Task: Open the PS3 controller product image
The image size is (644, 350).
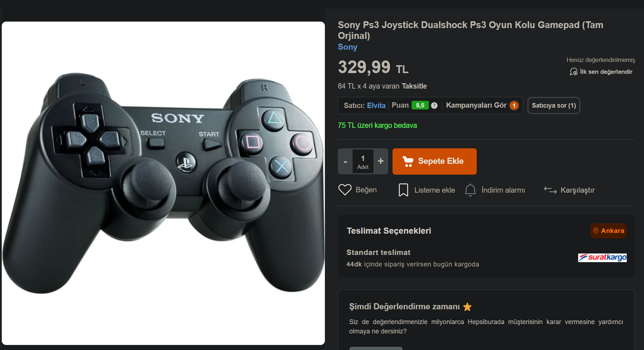Action: (x=163, y=183)
